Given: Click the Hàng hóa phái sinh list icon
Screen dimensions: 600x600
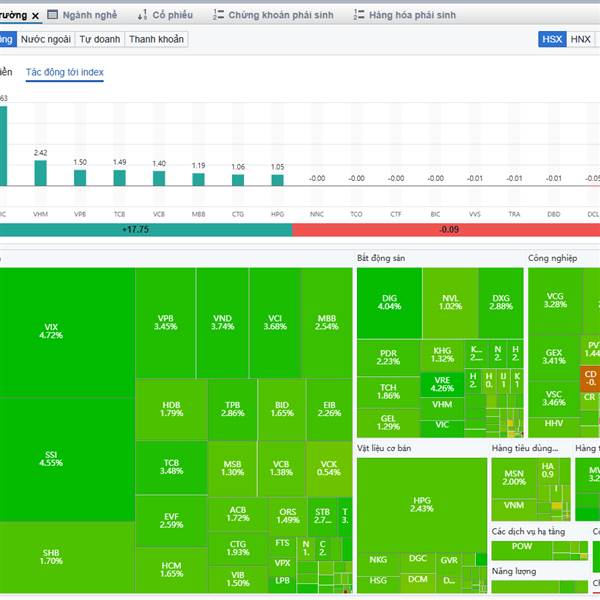Looking at the screenshot, I should pyautogui.click(x=358, y=16).
